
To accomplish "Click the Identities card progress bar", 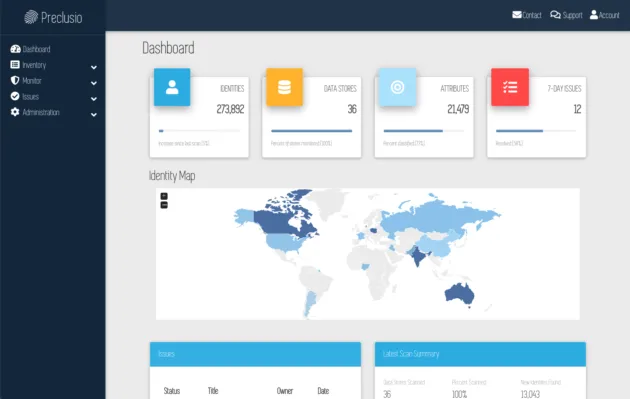I will pos(199,131).
